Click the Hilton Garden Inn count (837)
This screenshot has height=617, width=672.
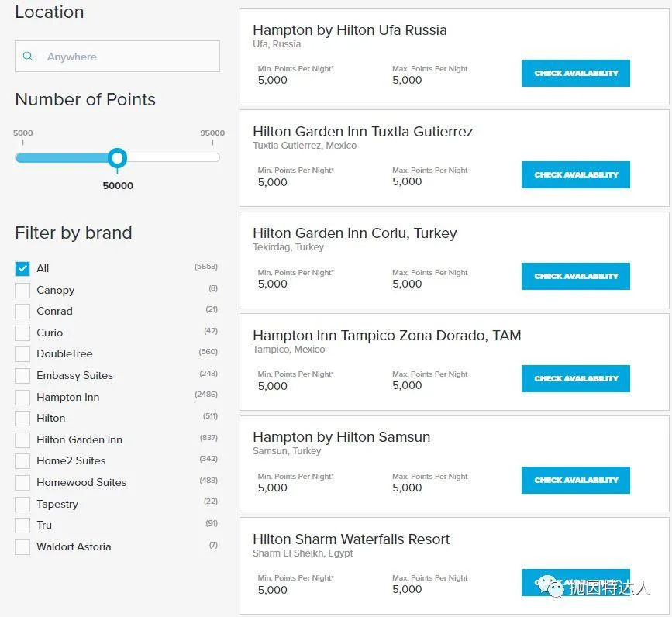coord(208,437)
